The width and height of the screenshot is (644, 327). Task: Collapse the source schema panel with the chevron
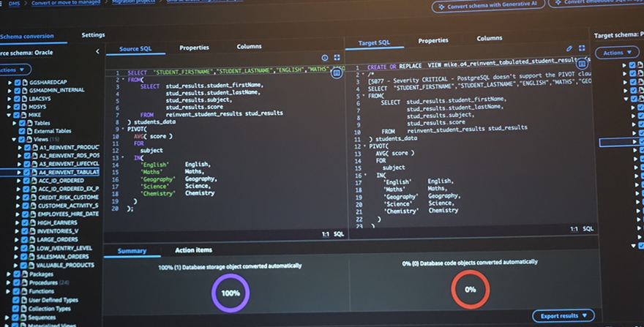97,52
